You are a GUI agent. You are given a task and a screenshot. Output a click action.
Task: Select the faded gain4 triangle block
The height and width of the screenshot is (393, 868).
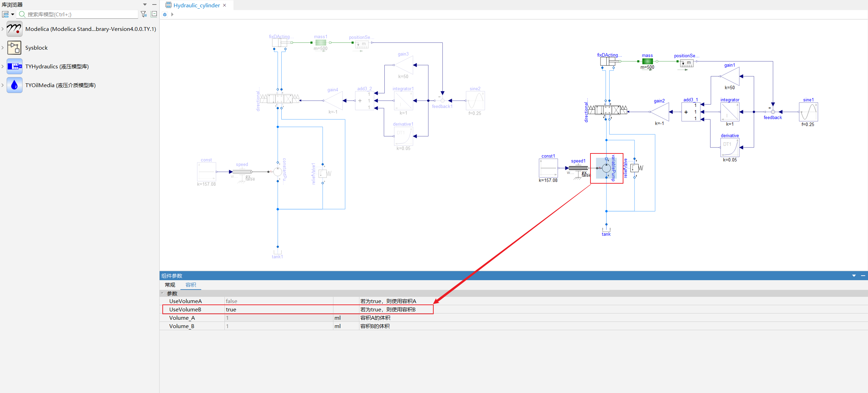333,101
